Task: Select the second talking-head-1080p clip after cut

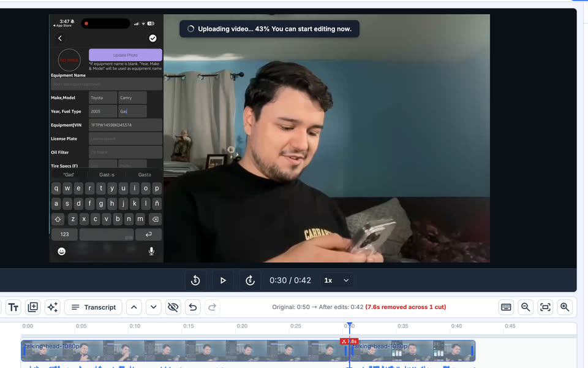Action: 413,351
